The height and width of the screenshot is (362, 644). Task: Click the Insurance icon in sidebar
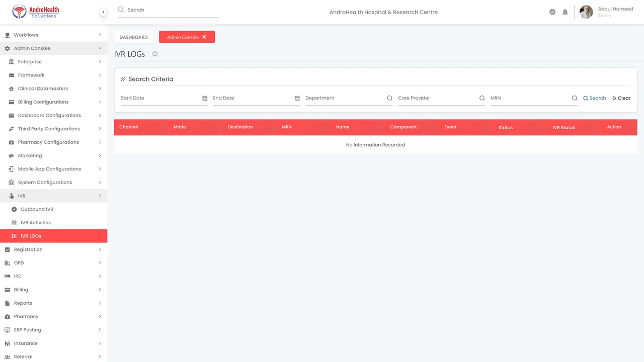pyautogui.click(x=7, y=343)
